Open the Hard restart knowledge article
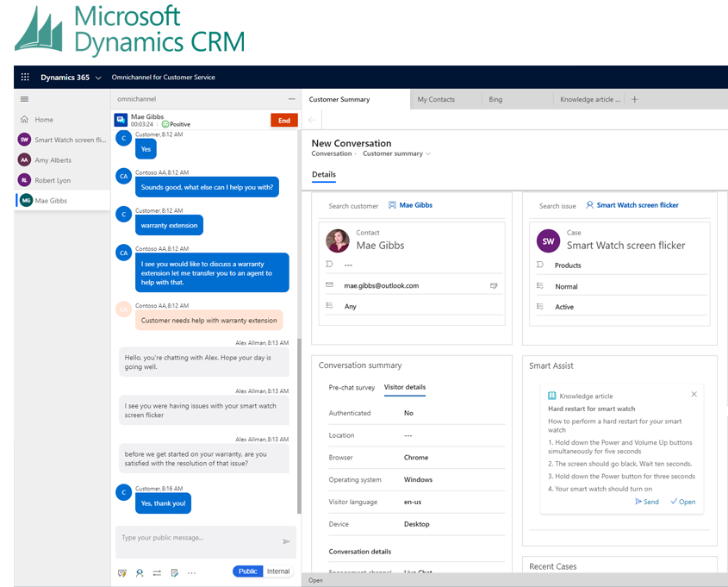 [682, 502]
